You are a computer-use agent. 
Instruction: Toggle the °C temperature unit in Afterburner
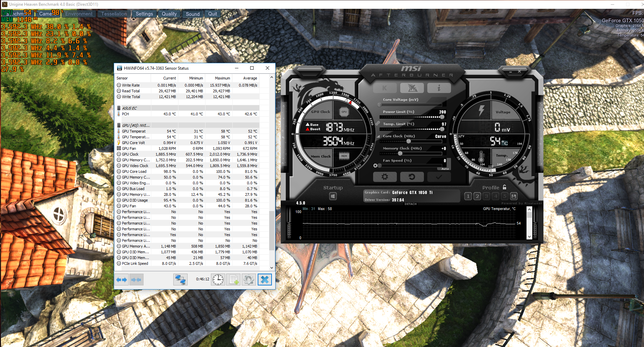(x=505, y=143)
